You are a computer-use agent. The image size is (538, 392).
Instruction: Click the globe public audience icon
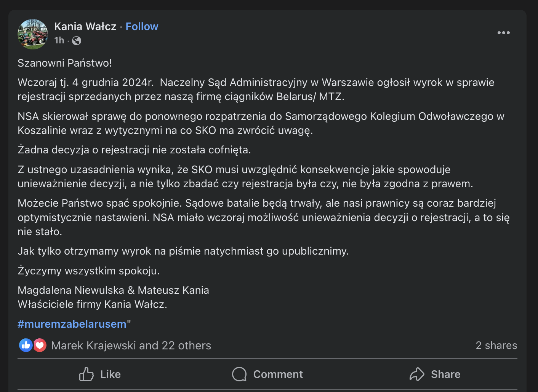[x=77, y=41]
